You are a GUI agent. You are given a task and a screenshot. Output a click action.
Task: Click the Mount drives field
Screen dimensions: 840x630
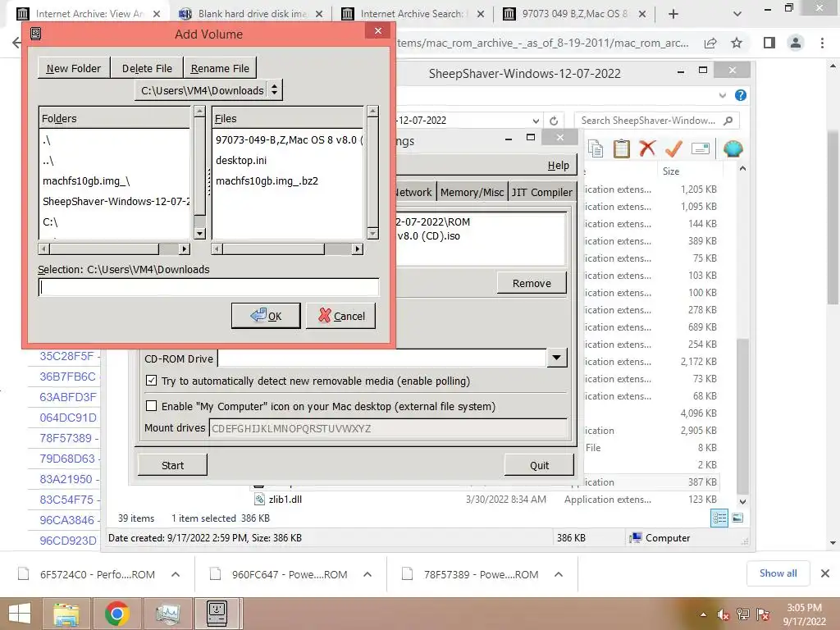pyautogui.click(x=387, y=428)
